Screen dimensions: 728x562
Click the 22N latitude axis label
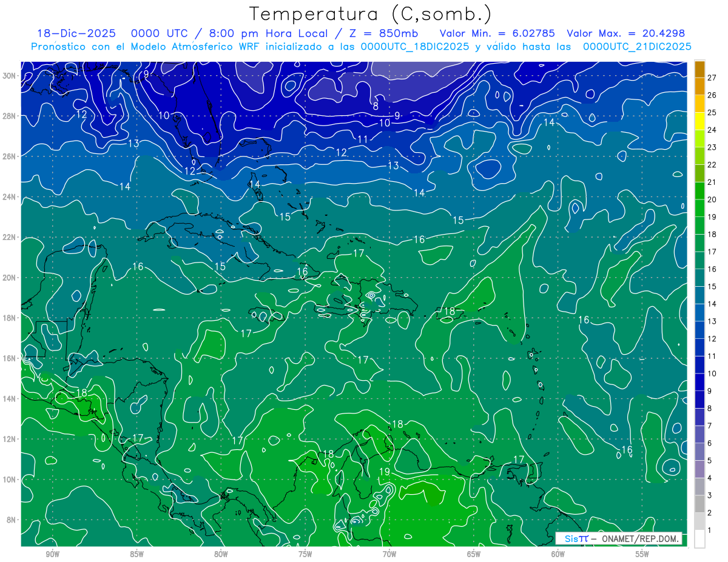[x=10, y=237]
